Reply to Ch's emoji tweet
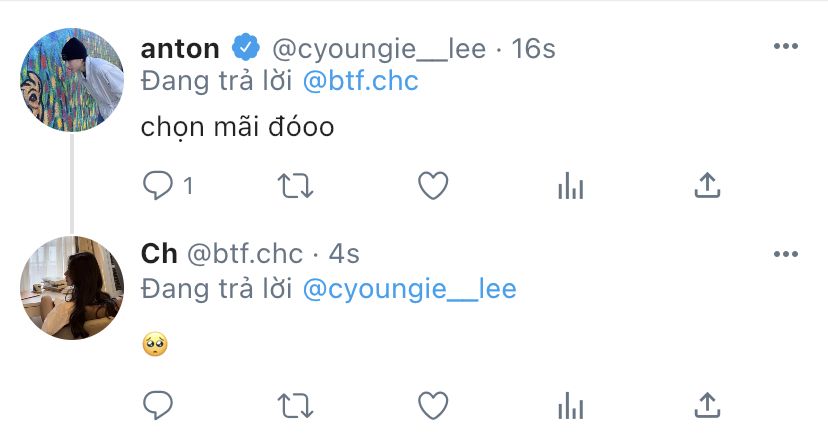Viewport: 828px width, 433px height. tap(158, 406)
